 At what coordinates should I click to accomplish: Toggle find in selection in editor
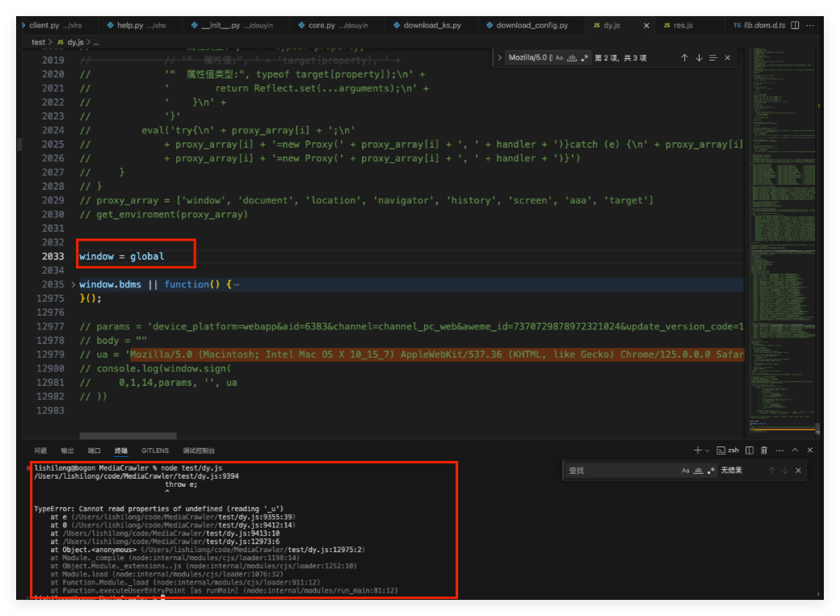pos(713,57)
